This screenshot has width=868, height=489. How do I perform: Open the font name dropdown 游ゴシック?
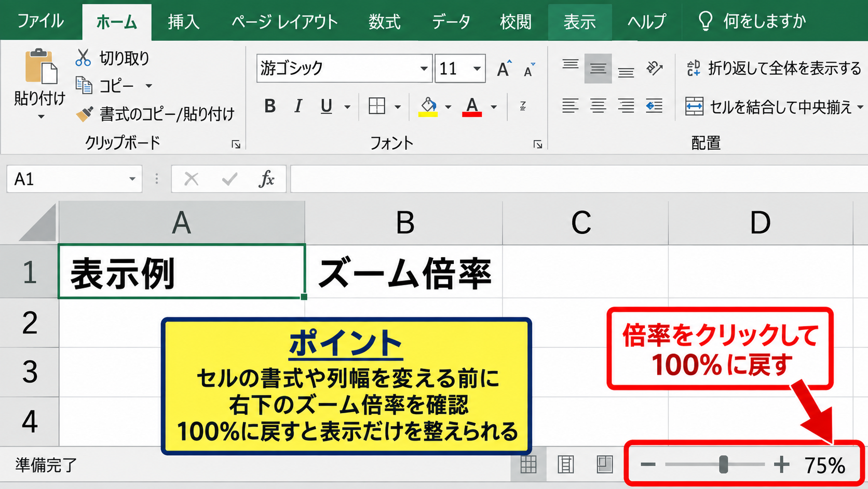click(424, 69)
